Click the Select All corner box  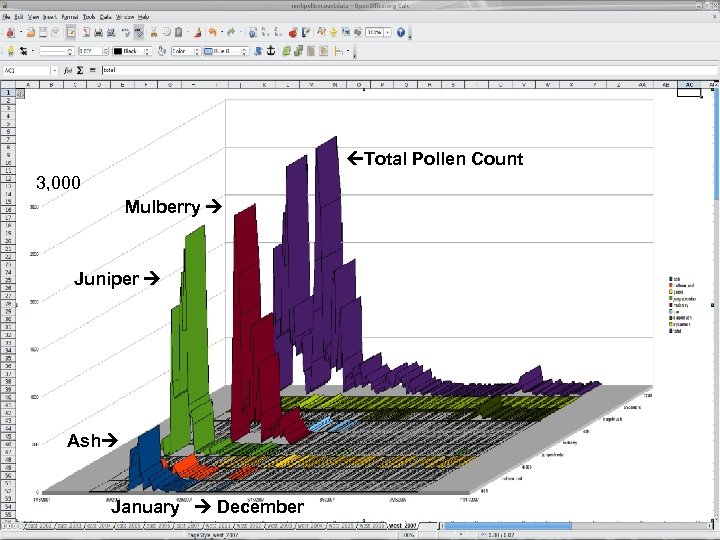[8, 84]
